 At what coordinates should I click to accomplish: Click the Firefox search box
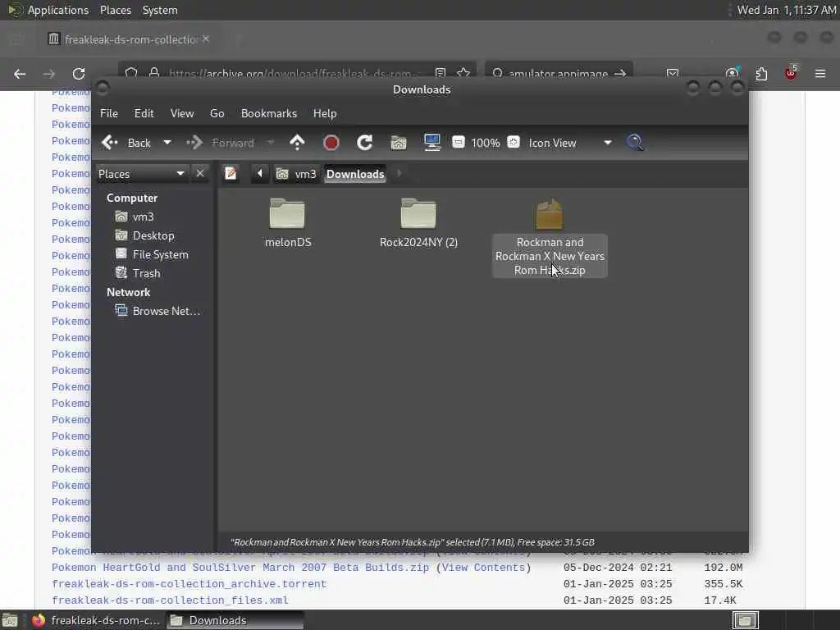coord(559,73)
